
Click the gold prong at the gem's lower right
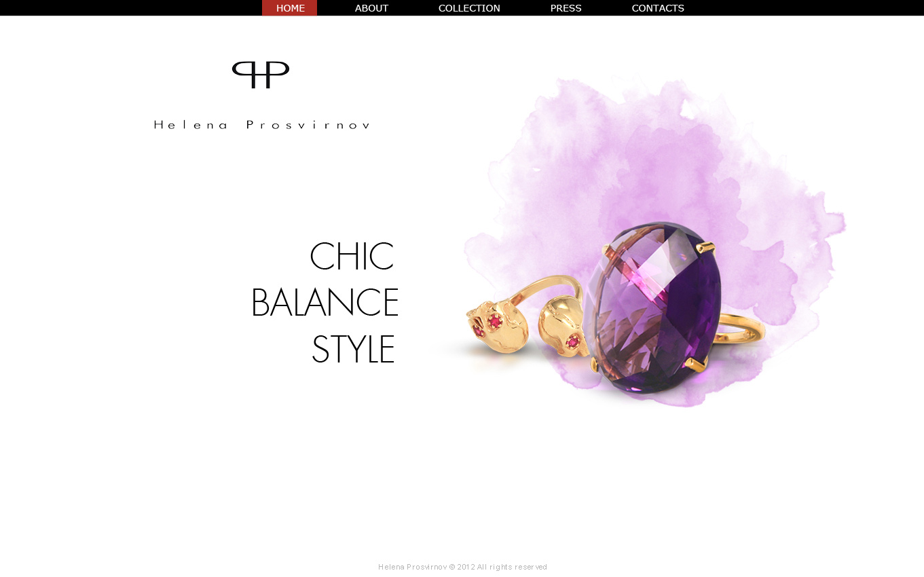697,364
